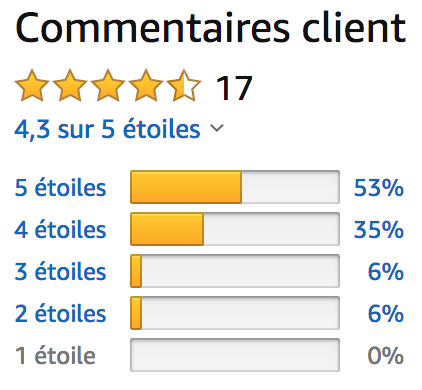Filter reviews by 5 étoiles
Image resolution: width=422 pixels, height=390 pixels.
click(x=60, y=187)
